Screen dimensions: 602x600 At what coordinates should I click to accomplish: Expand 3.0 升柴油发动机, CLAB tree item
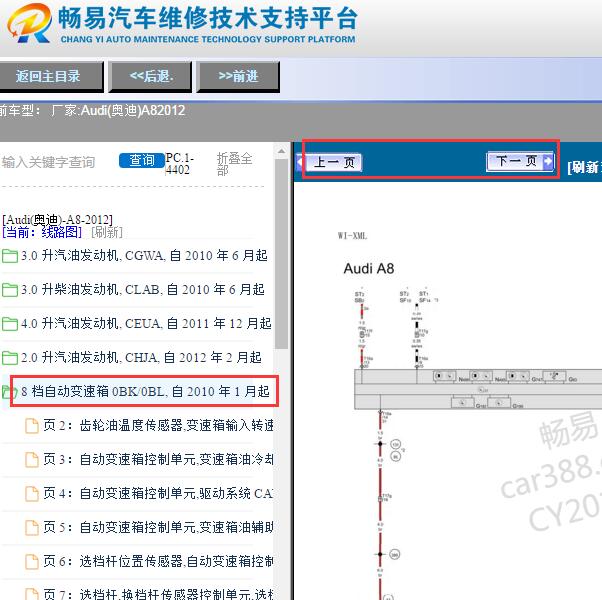142,289
